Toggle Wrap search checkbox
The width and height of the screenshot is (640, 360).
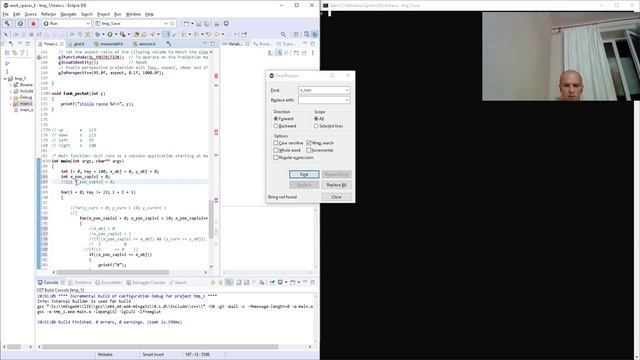pyautogui.click(x=309, y=143)
